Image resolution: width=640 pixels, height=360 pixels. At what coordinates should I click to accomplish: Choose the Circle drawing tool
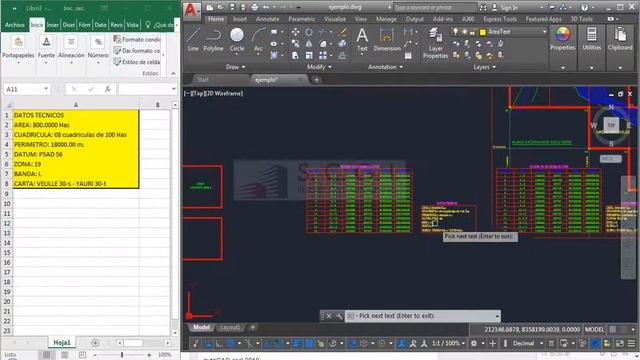coord(237,40)
